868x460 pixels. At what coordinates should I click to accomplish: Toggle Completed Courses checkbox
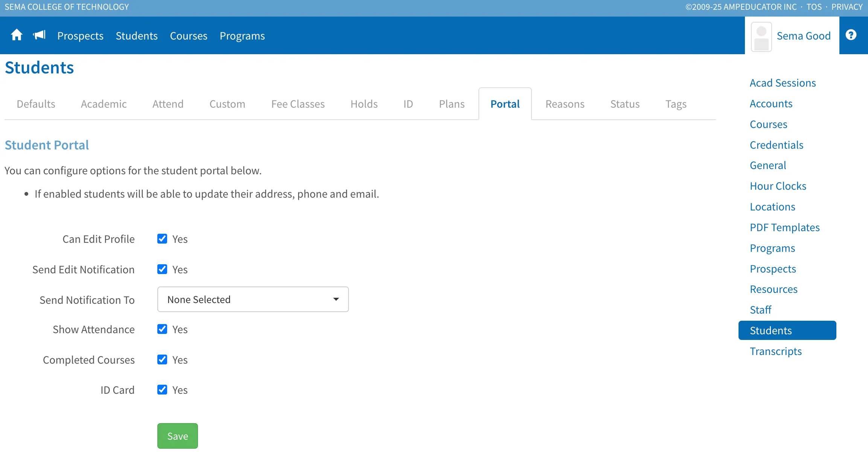click(162, 359)
